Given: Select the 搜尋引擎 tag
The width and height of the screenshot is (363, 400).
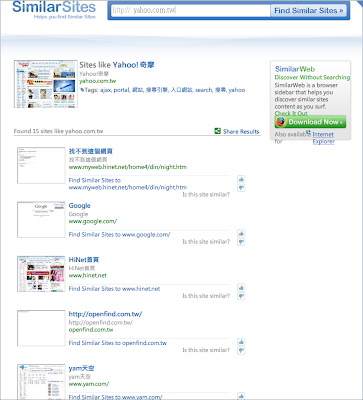Looking at the screenshot, I should (157, 90).
